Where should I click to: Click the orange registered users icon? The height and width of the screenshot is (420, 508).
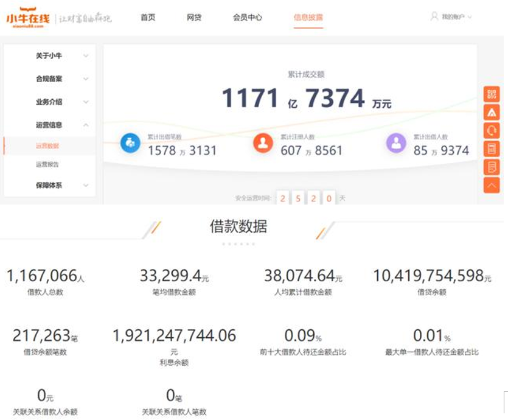coord(263,143)
